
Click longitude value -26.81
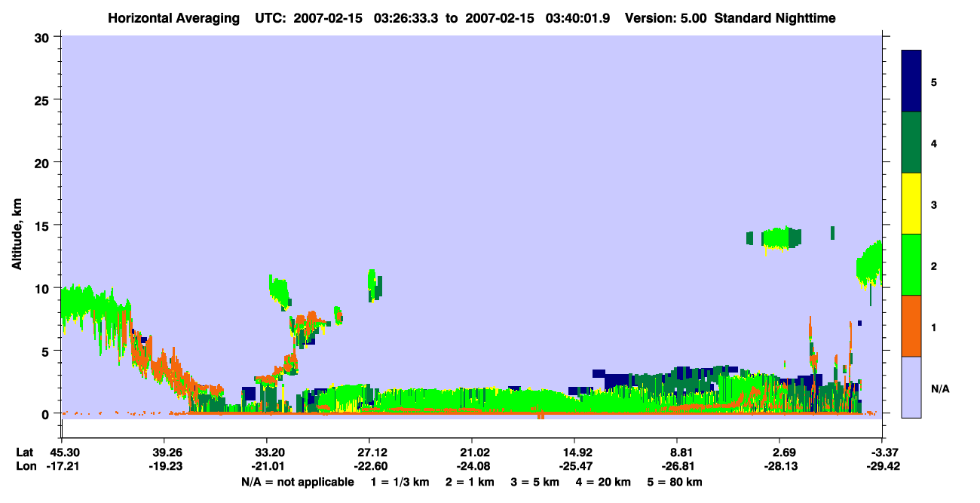pos(677,466)
